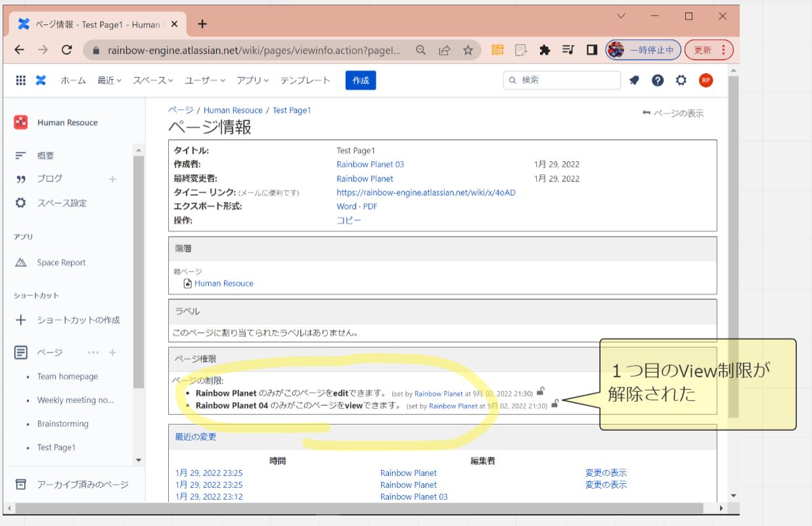The width and height of the screenshot is (812, 526).
Task: Open the ユーザー dropdown in header
Action: pos(204,80)
